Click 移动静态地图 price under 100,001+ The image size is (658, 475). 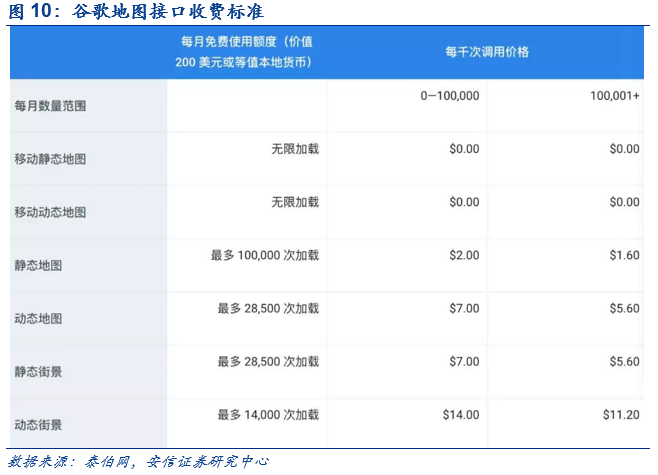pyautogui.click(x=624, y=149)
